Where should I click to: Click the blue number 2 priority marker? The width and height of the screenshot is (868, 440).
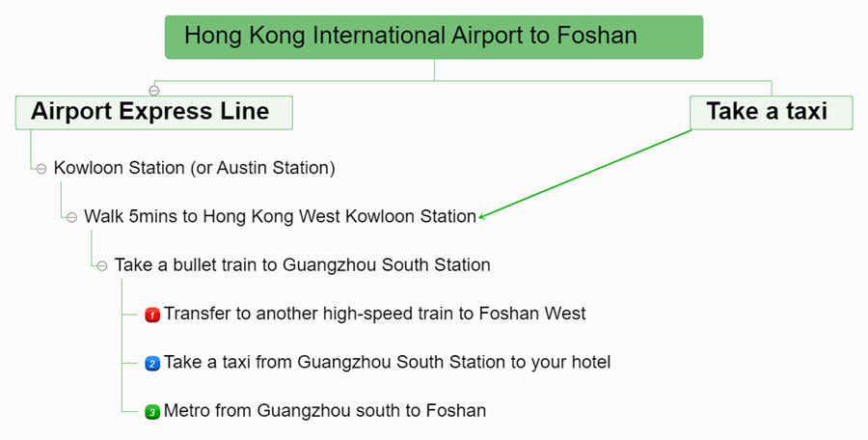click(x=152, y=364)
